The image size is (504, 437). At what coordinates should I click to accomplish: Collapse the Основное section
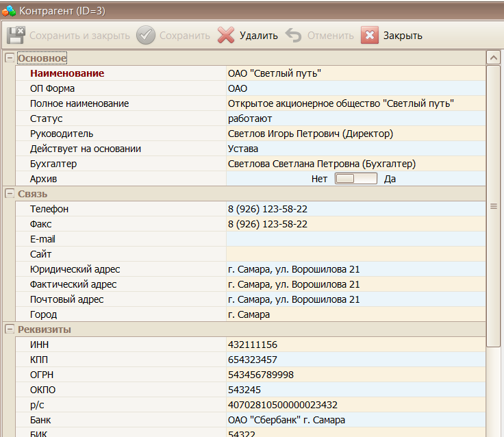9,58
